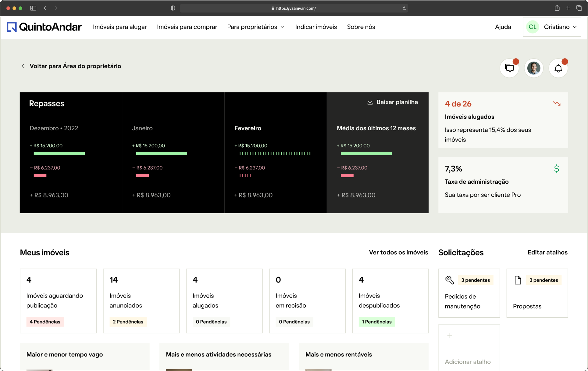Image resolution: width=588 pixels, height=371 pixels.
Task: Open Mais e menos rentáveis card
Action: [364, 357]
